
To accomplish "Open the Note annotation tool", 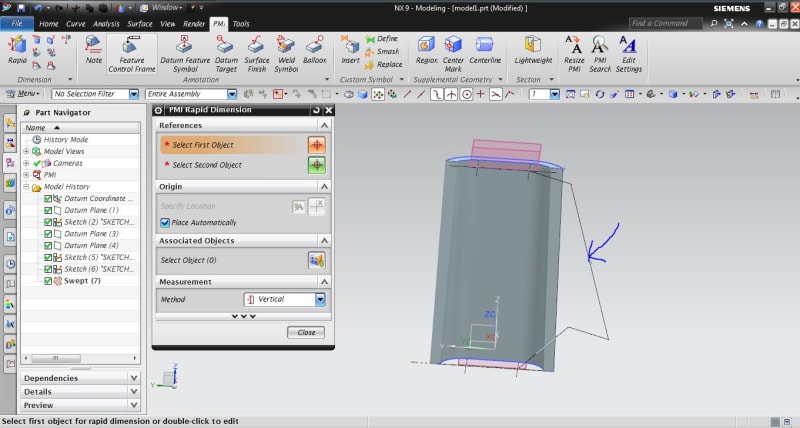I will point(93,50).
